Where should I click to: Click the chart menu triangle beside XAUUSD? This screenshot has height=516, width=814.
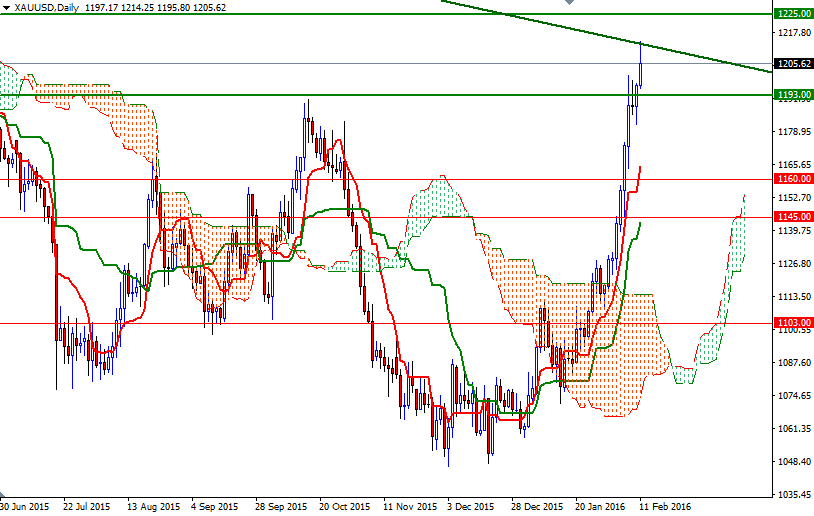[x=6, y=8]
